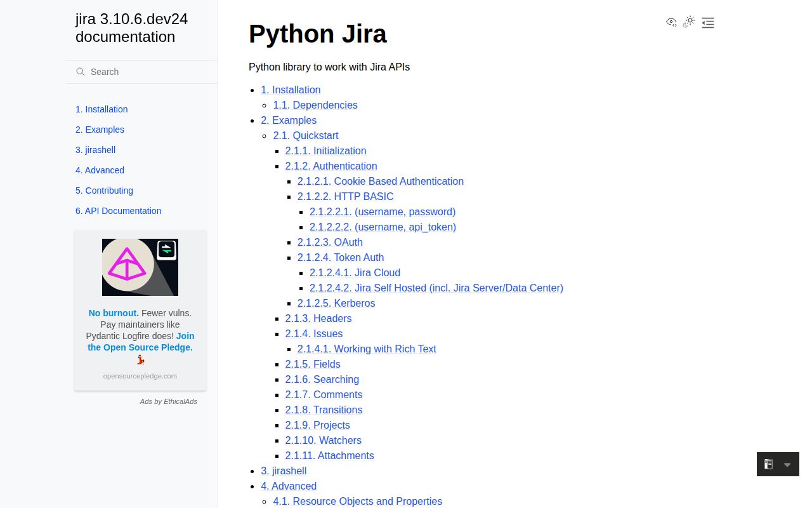The image size is (812, 508).
Task: Click the Read the Docs book icon
Action: coord(768,464)
